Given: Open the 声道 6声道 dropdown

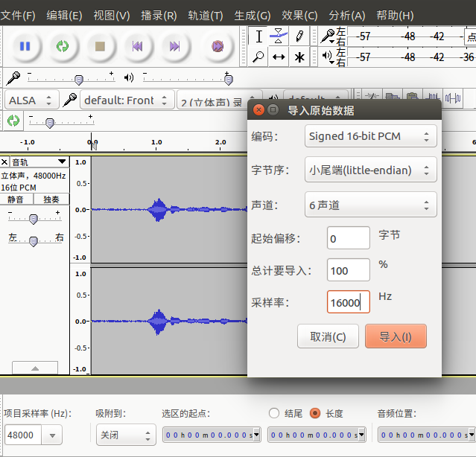Looking at the screenshot, I should (x=371, y=205).
